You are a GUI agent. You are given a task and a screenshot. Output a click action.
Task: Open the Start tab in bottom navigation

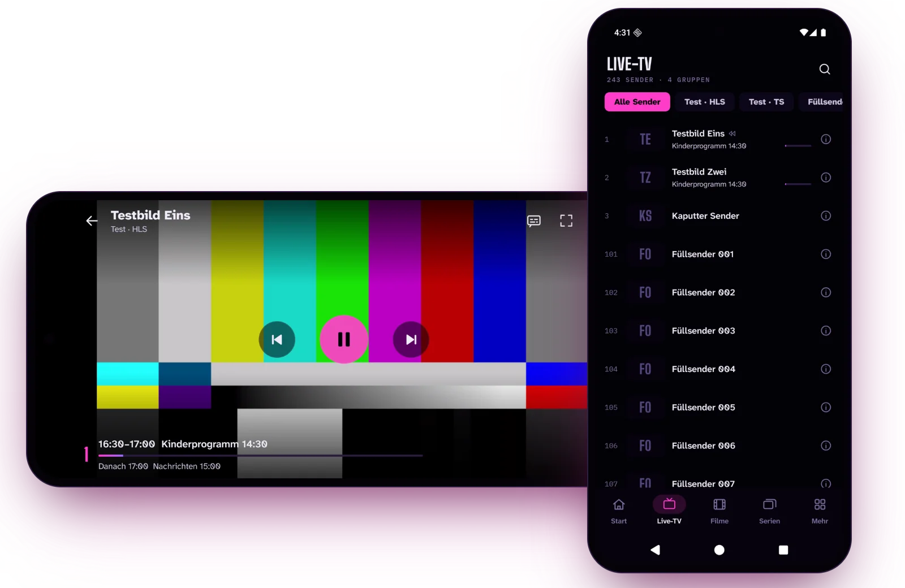click(x=619, y=511)
